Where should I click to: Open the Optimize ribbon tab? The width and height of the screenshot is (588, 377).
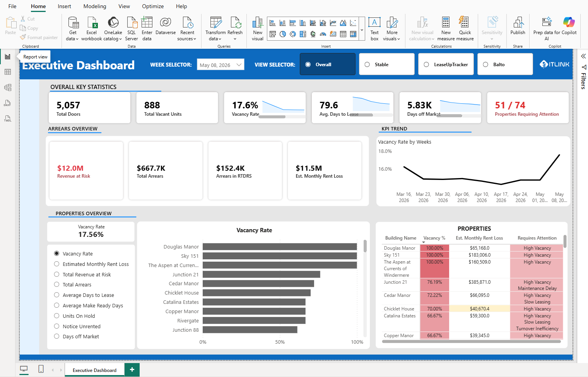[153, 6]
